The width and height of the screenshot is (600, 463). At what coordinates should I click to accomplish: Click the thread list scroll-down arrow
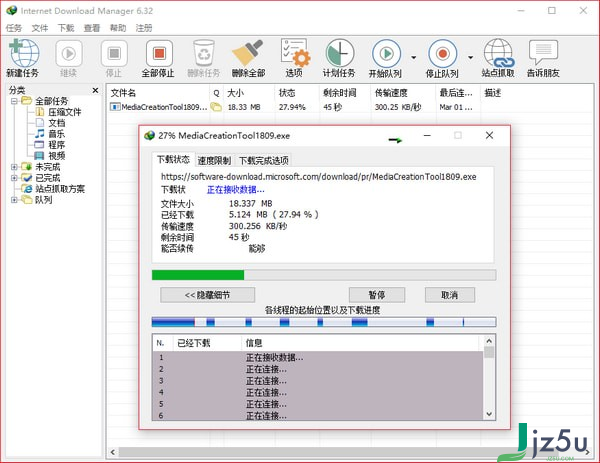coord(489,414)
